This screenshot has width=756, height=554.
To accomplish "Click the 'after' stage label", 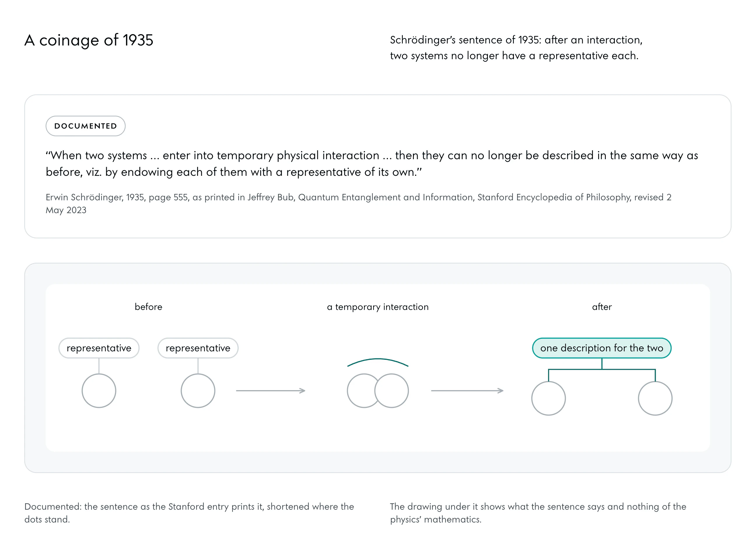I will click(602, 307).
